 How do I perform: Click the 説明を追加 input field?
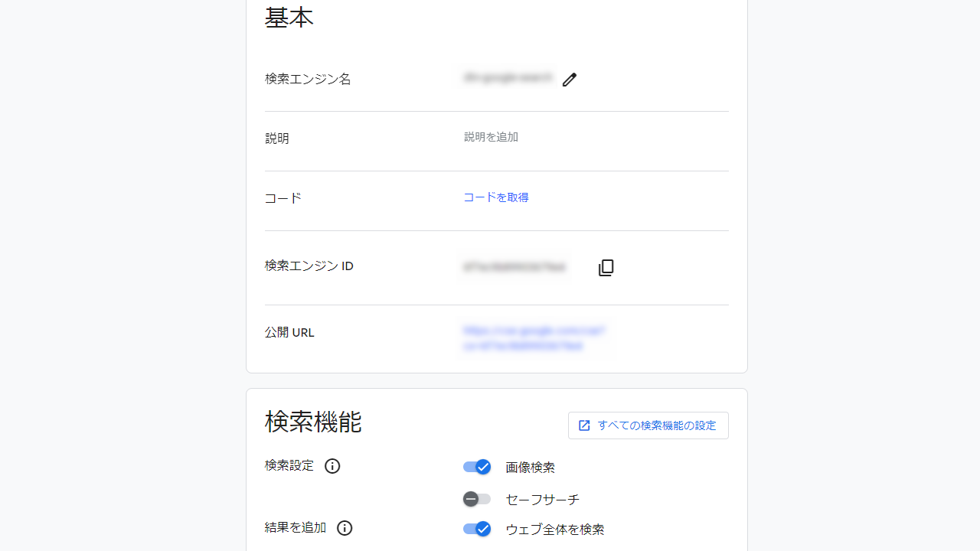coord(491,137)
